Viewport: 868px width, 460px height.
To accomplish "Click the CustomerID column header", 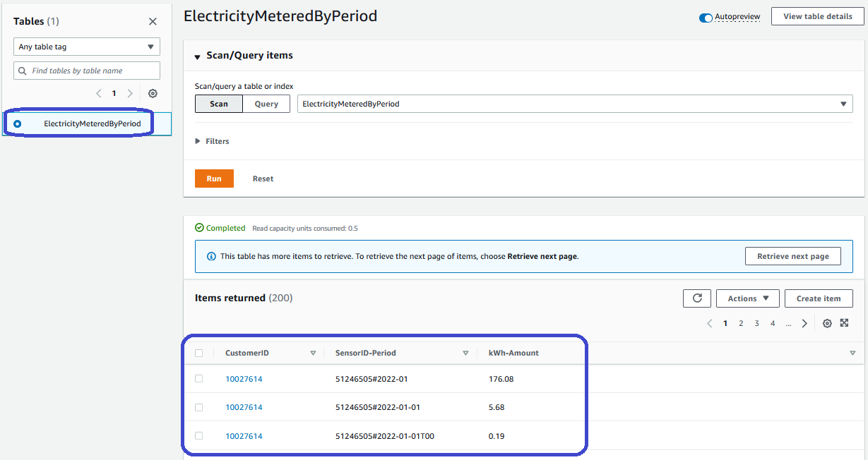I will pyautogui.click(x=247, y=353).
